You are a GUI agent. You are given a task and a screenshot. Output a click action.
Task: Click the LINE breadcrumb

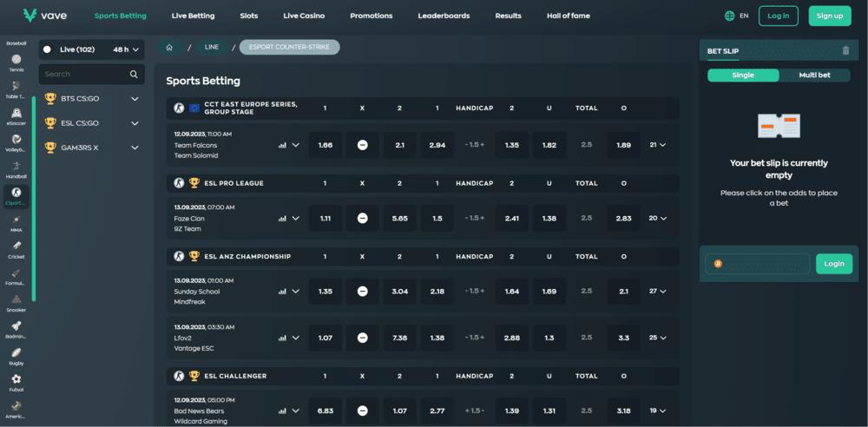212,47
